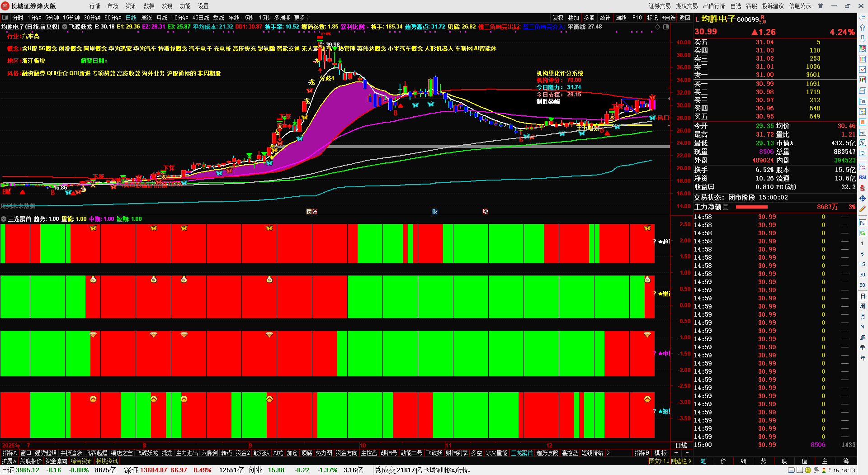Open 模板 template menu
The width and height of the screenshot is (868, 475).
click(660, 453)
